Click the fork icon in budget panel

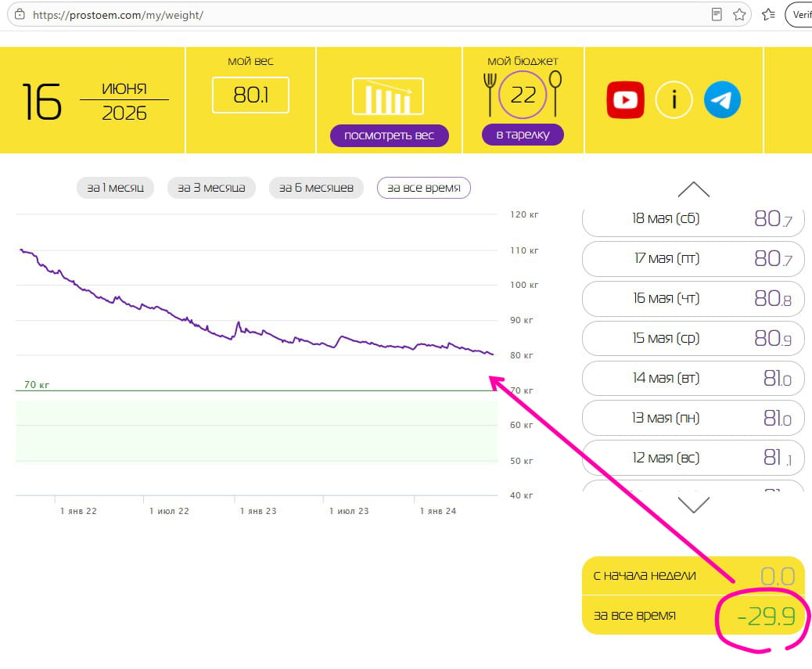point(490,94)
